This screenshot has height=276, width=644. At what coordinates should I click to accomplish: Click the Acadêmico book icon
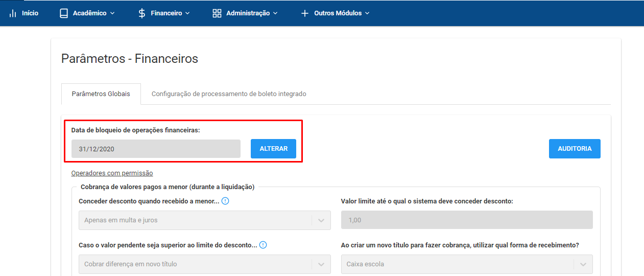64,13
